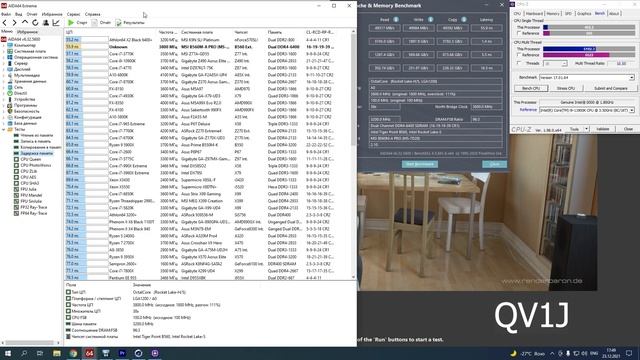640x360 pixels.
Task: Open Копирование в памяти test
Action: click(41, 147)
